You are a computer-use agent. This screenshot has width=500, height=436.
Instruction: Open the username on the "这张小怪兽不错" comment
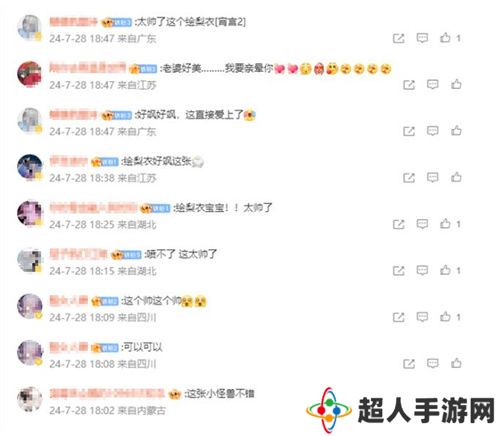click(x=107, y=393)
